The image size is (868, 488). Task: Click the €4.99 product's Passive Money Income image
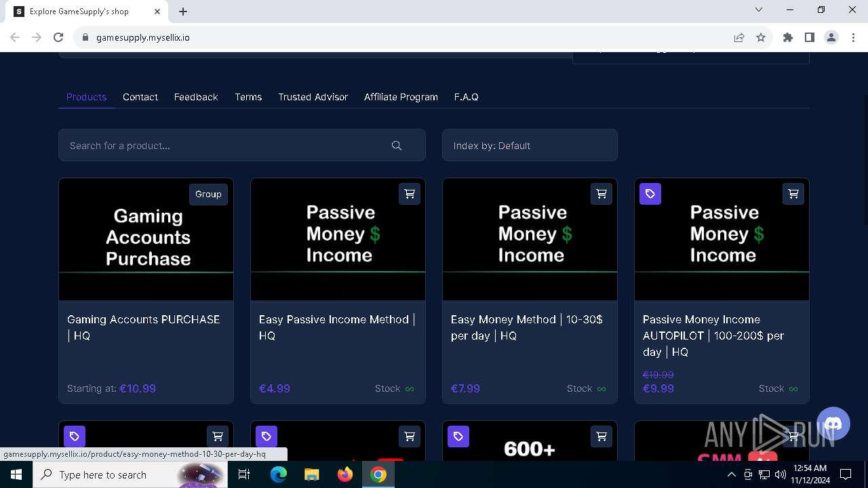(x=338, y=239)
